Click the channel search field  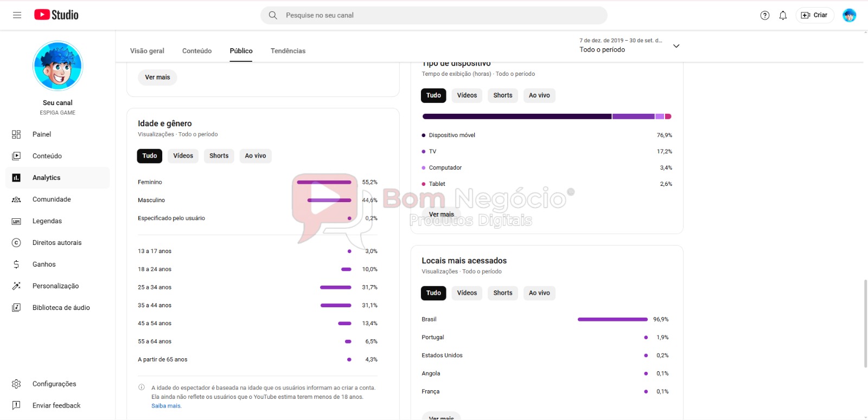(434, 15)
